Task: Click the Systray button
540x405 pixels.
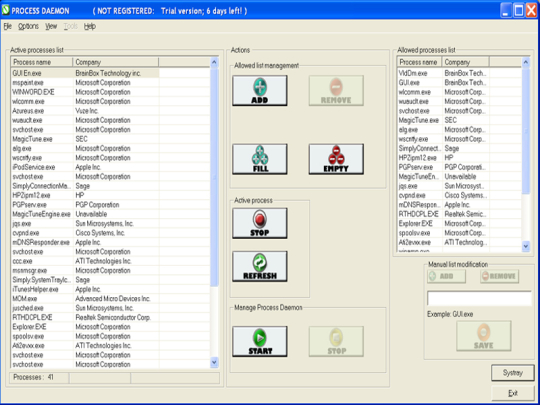Action: (x=513, y=373)
